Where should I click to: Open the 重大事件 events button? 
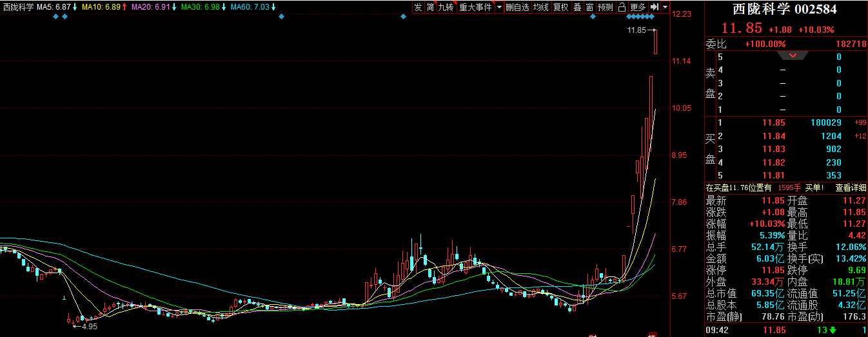tap(475, 7)
